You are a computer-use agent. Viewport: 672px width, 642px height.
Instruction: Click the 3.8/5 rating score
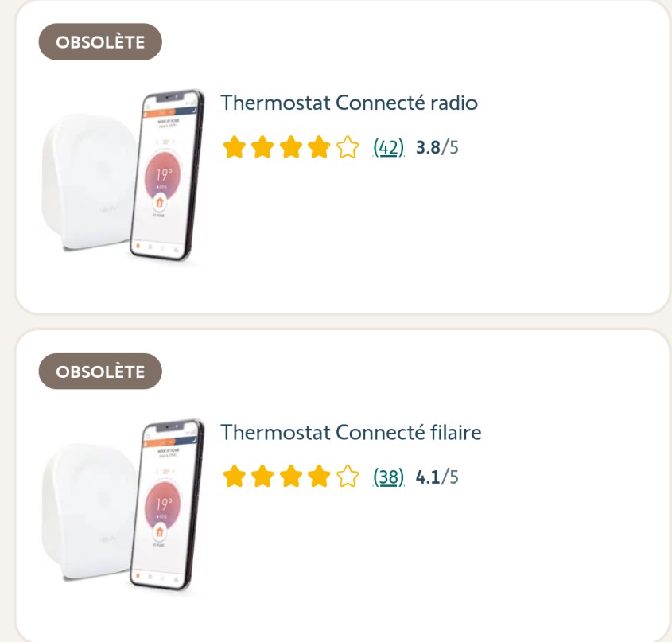(437, 147)
